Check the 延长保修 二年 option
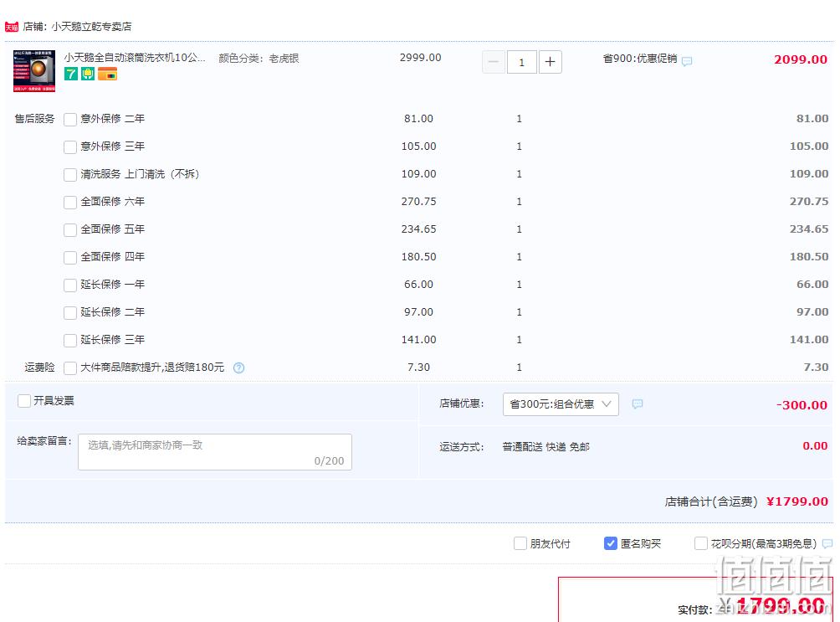This screenshot has height=622, width=840. coord(70,312)
